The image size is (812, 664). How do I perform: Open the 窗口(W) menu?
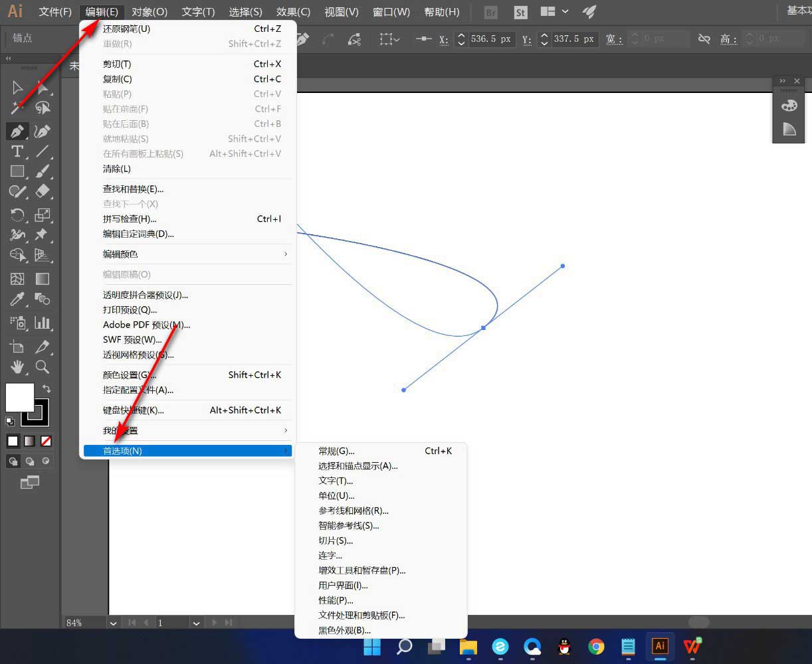(391, 11)
